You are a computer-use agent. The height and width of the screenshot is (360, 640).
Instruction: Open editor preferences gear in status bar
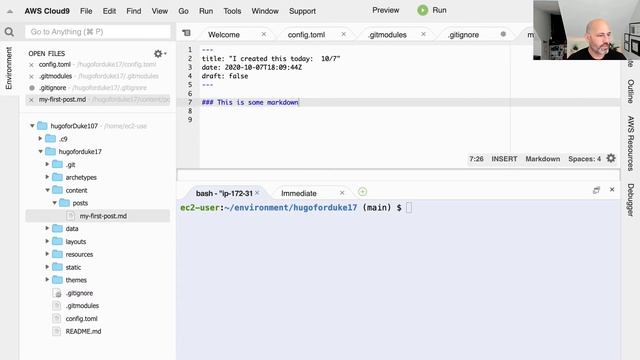click(611, 158)
